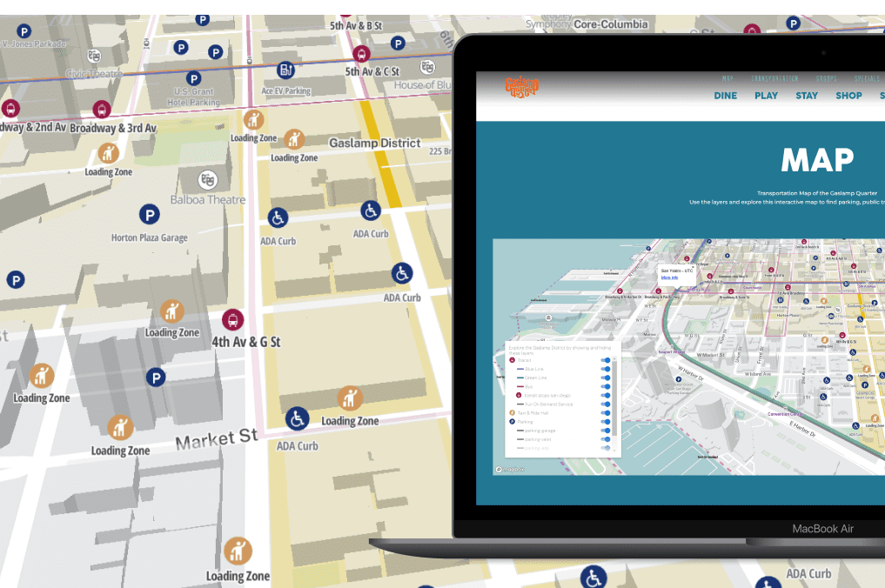Select the Loading Zone icon just above Market St
This screenshot has height=588, width=885.
pyautogui.click(x=120, y=428)
